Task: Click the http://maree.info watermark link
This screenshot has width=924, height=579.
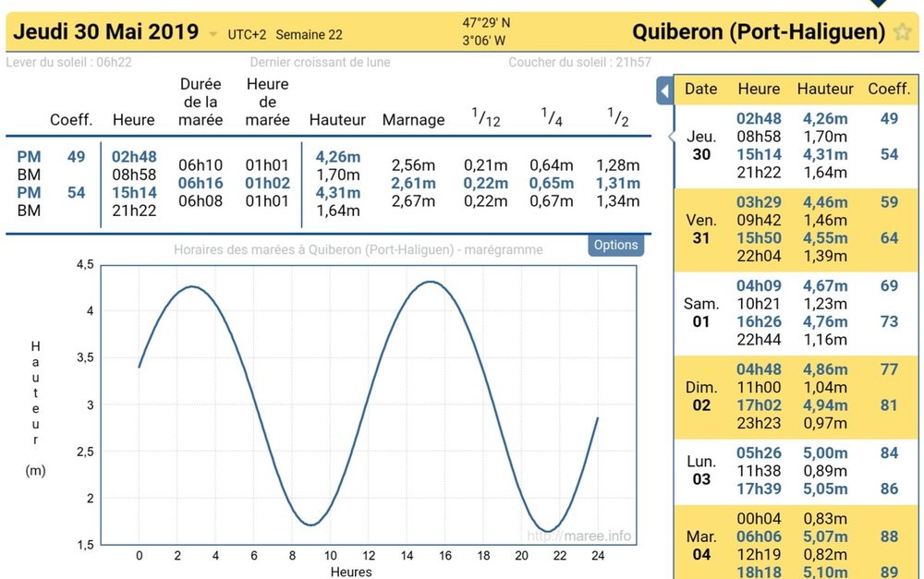Action: tap(578, 536)
